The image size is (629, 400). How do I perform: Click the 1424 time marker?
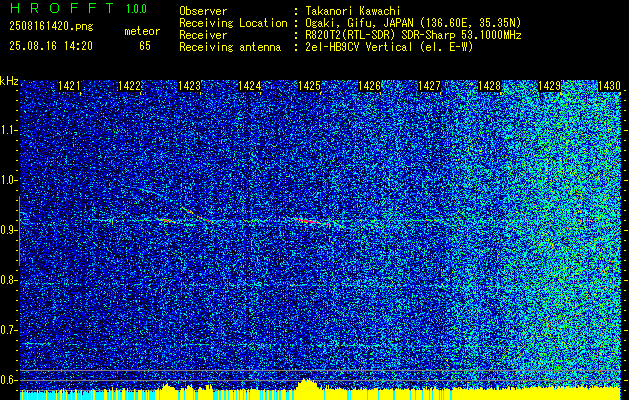coord(250,86)
